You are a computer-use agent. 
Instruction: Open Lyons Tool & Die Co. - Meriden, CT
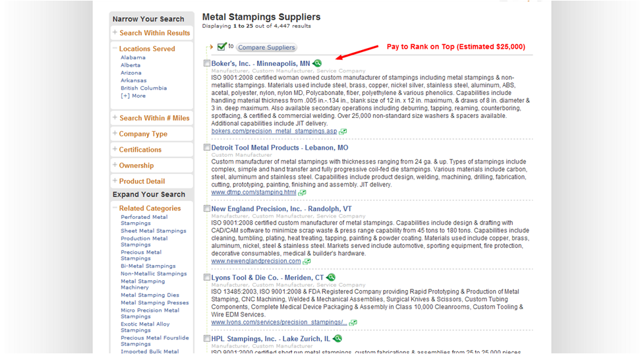point(268,278)
